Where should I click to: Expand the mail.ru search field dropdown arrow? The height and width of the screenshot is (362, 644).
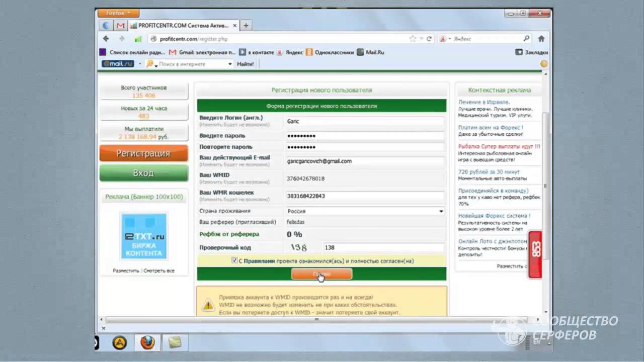point(230,64)
